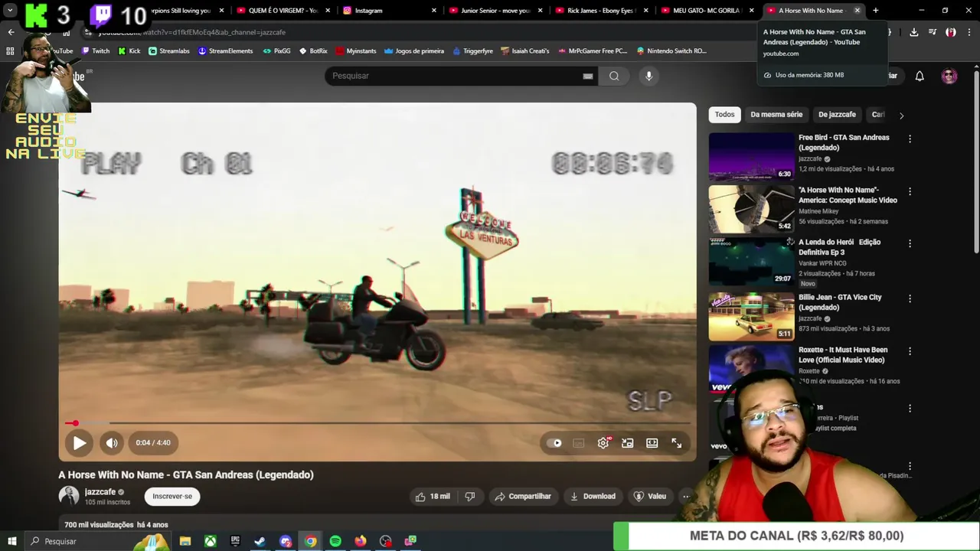Open Epic Games Launcher from taskbar
The width and height of the screenshot is (980, 551).
(x=235, y=541)
